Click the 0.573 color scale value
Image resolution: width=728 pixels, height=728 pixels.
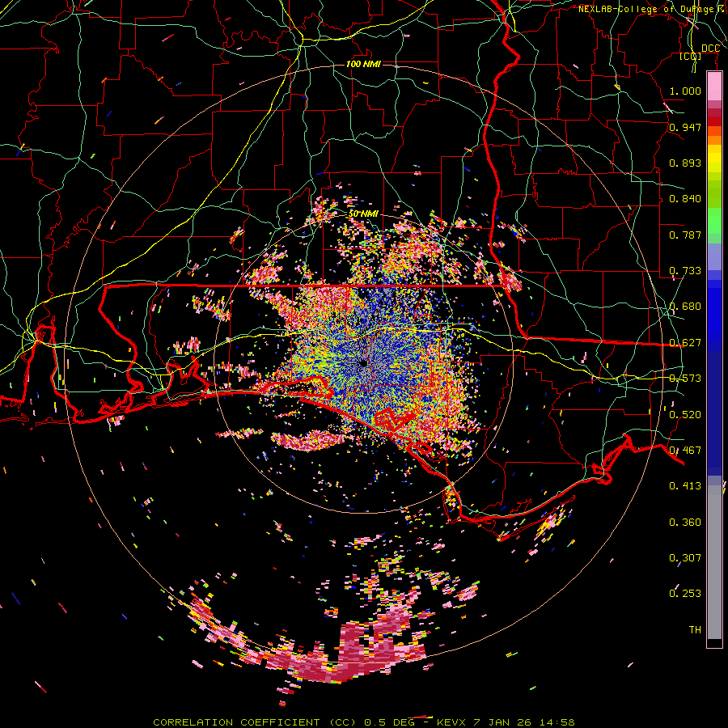[x=685, y=379]
